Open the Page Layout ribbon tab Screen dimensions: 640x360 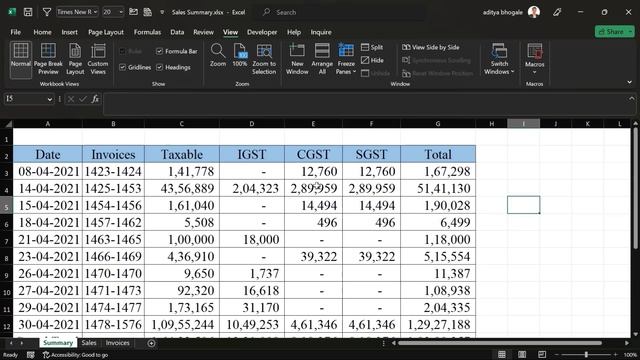pos(106,32)
